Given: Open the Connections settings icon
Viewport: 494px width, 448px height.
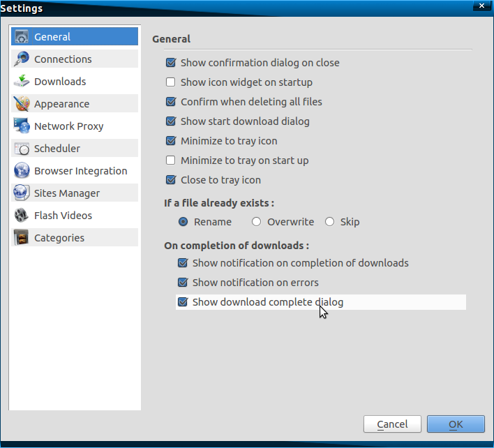Looking at the screenshot, I should coord(22,59).
